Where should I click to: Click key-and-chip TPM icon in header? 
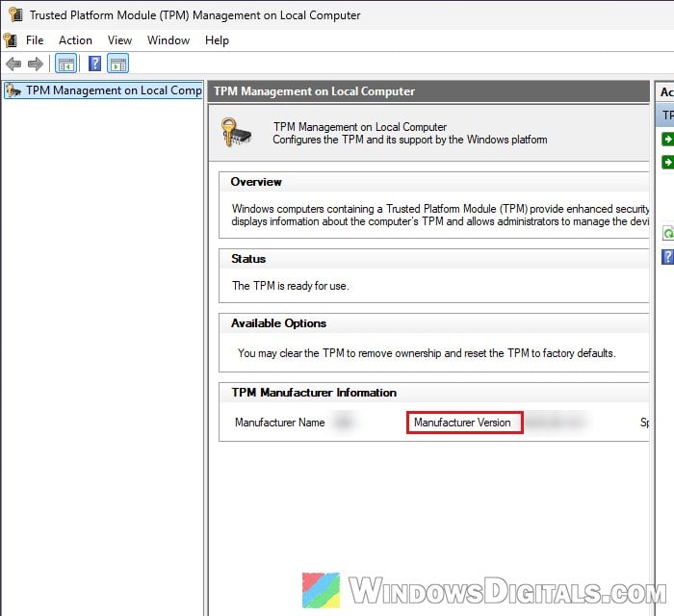click(x=236, y=133)
